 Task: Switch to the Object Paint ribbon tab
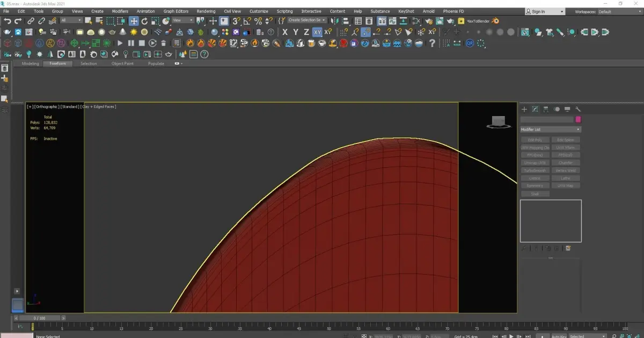click(122, 63)
